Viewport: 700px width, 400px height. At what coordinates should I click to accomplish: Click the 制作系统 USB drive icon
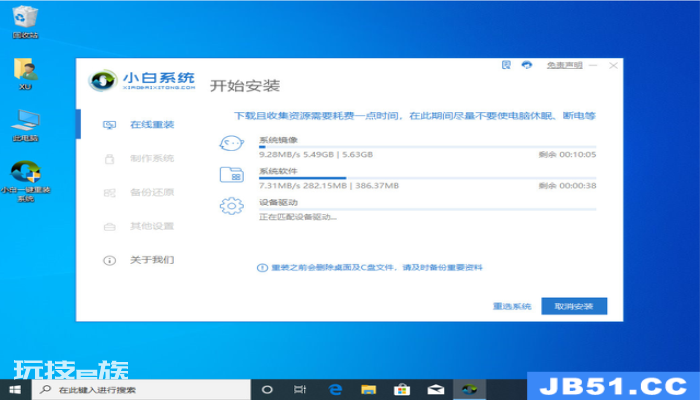109,159
